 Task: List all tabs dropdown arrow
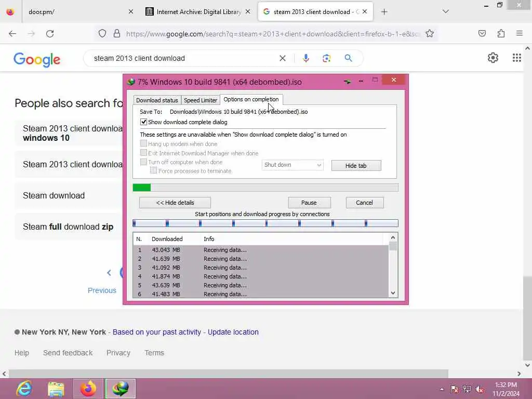[x=445, y=12]
